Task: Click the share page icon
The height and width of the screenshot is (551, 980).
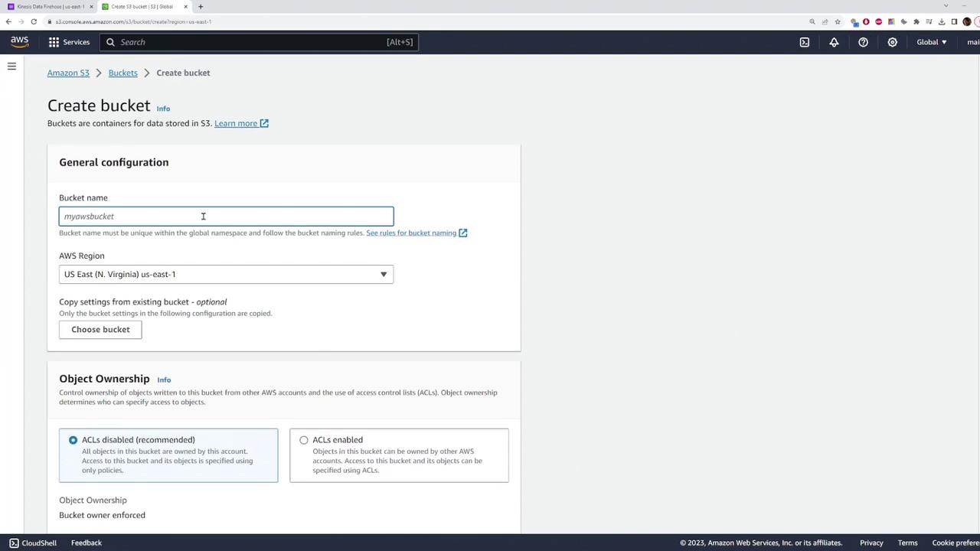Action: [825, 21]
